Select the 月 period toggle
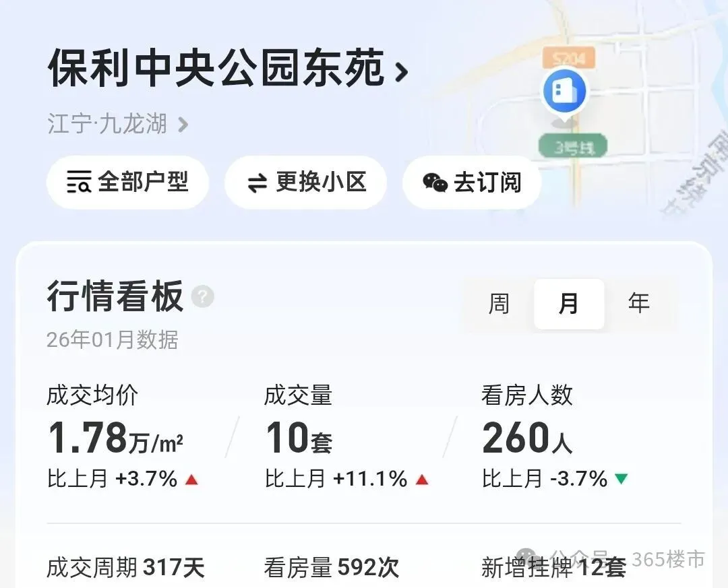Viewport: 728px width, 588px height. point(569,304)
